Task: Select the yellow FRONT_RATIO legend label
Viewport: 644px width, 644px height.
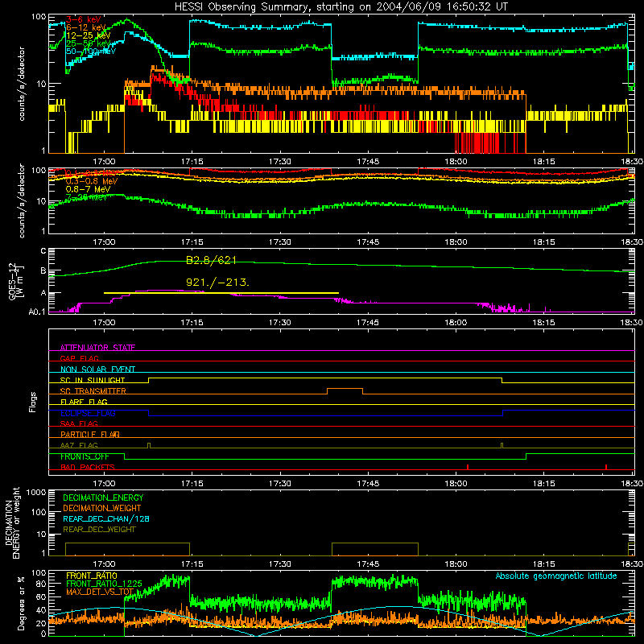Action: [92, 576]
